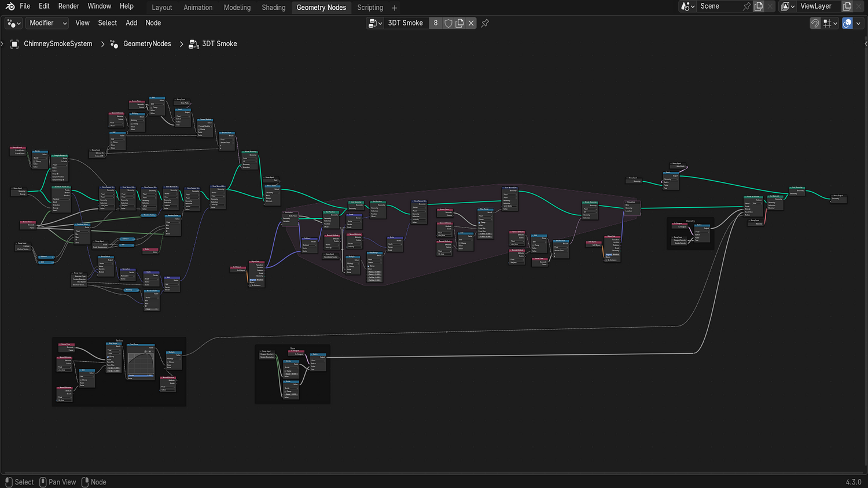Image resolution: width=868 pixels, height=488 pixels.
Task: Expand the left toolbar region arrow
Action: coord(2,44)
